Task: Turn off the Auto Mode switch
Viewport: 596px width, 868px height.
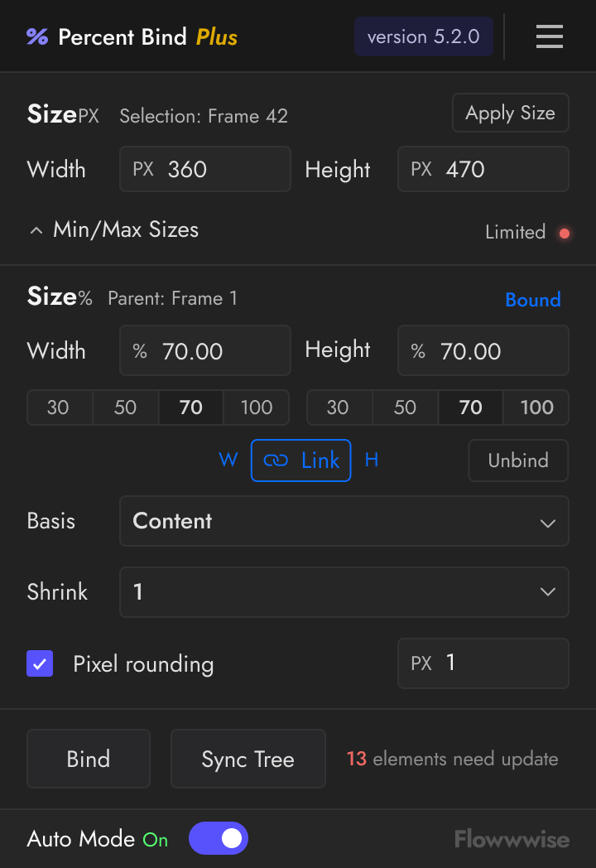Action: [219, 838]
